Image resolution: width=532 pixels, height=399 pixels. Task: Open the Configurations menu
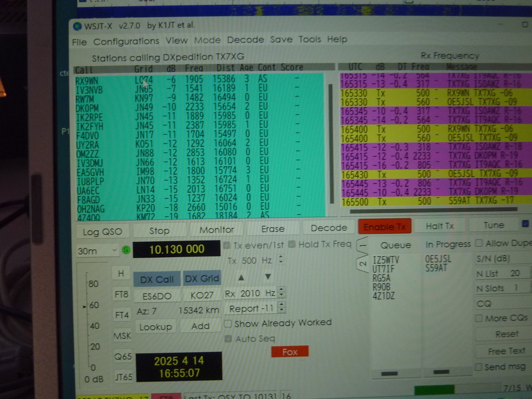[x=126, y=42]
